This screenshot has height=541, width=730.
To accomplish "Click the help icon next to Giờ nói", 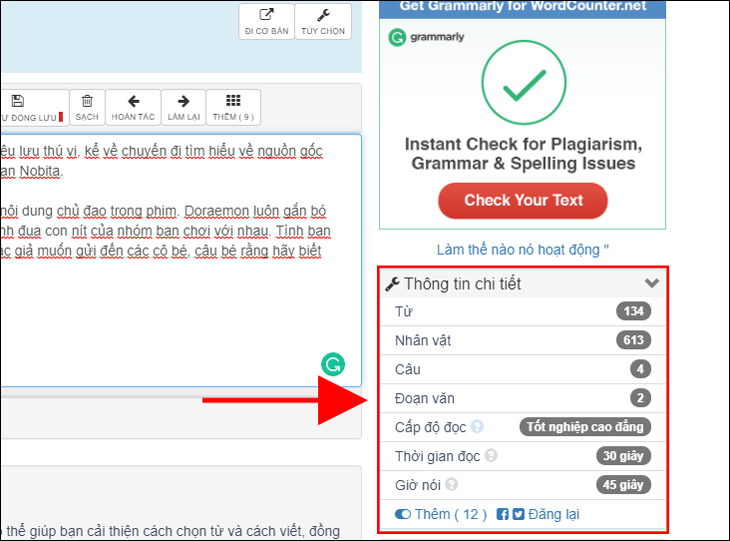I will (451, 485).
